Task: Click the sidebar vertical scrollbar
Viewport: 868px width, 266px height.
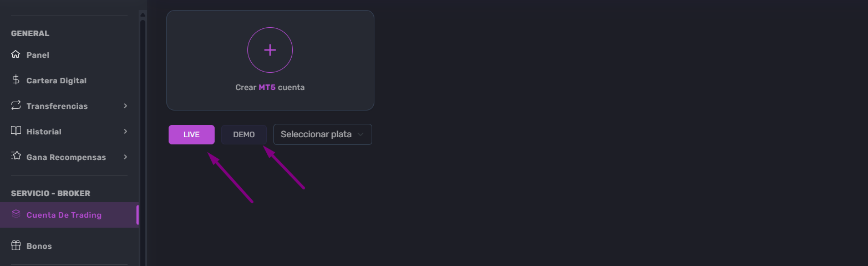Action: click(x=143, y=139)
